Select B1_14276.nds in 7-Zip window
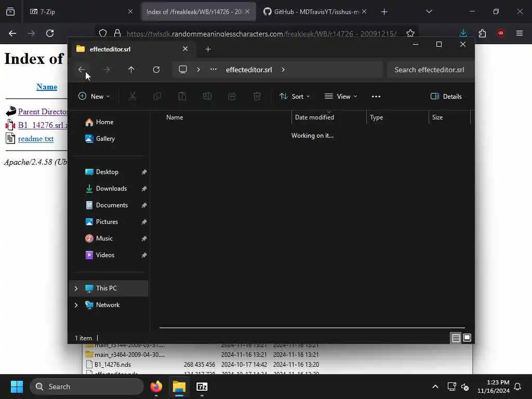This screenshot has width=532, height=399. 112,364
